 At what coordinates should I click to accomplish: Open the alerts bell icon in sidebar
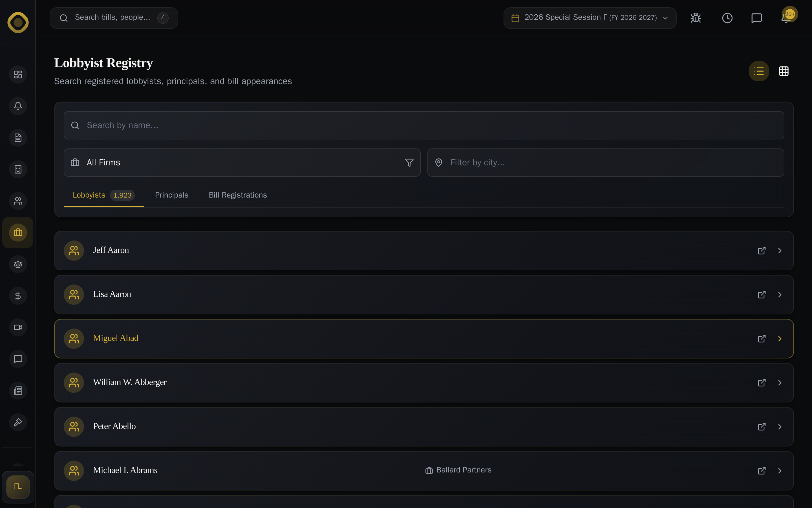(x=18, y=106)
